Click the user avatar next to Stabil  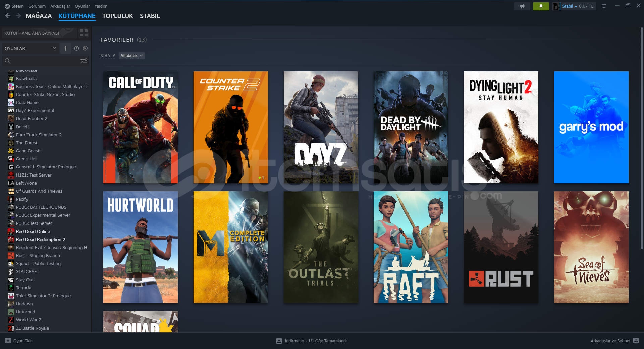tap(556, 6)
